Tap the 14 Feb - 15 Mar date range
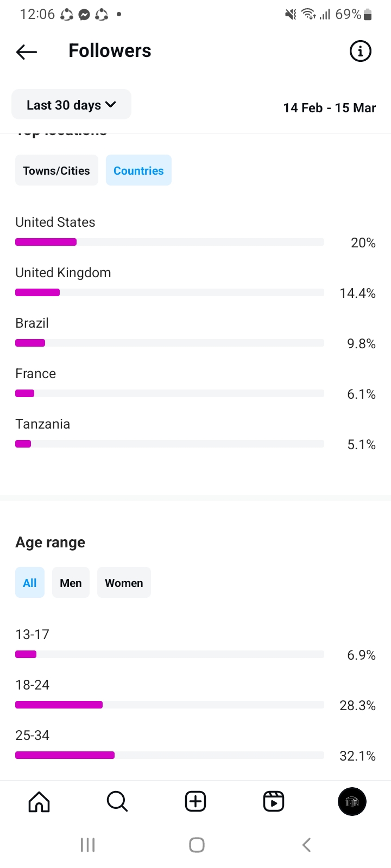Image resolution: width=391 pixels, height=868 pixels. coord(329,108)
